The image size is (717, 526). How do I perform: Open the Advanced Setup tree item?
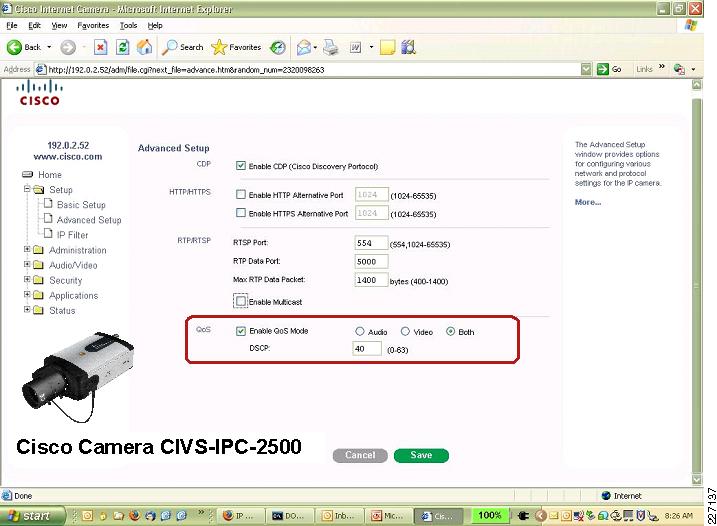(89, 220)
